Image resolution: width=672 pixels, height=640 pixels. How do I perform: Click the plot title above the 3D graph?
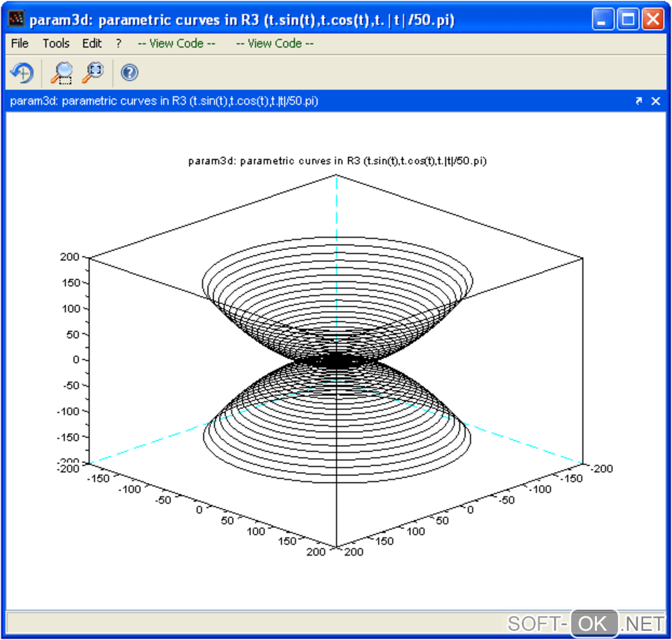(x=337, y=161)
